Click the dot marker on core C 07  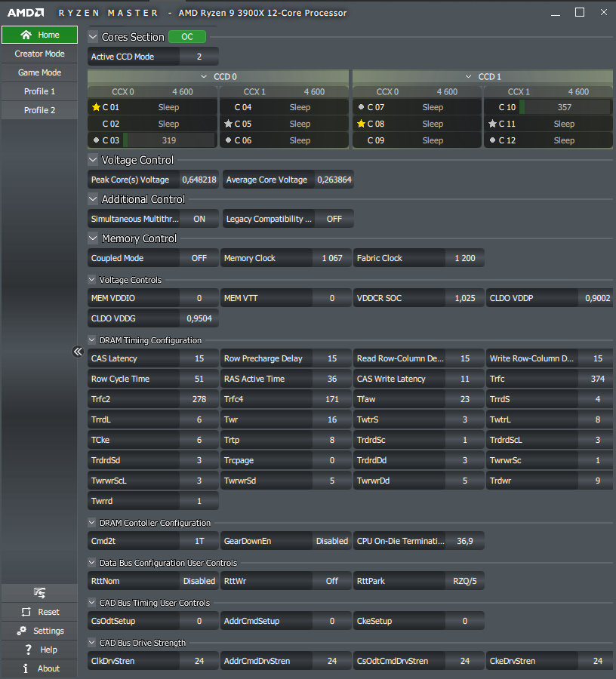point(362,107)
